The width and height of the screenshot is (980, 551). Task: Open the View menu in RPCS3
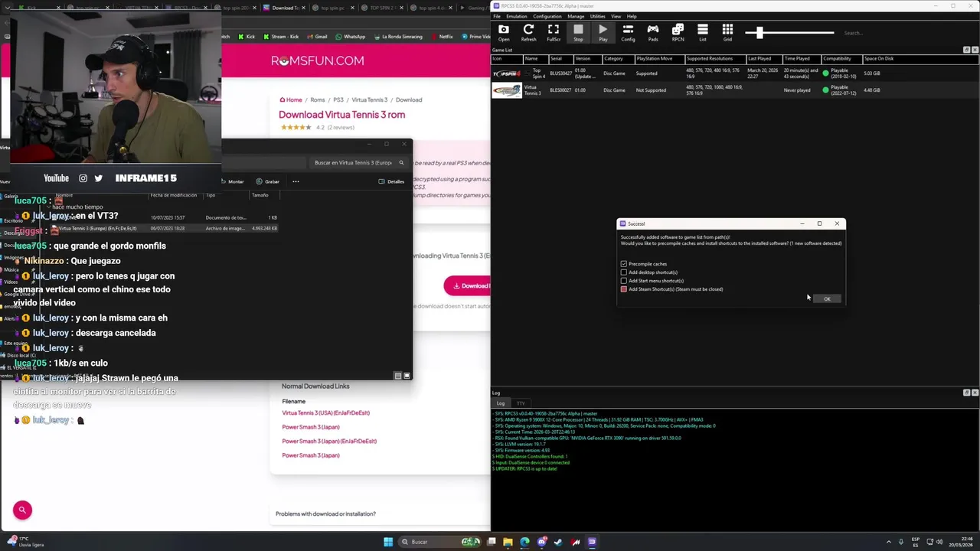[x=616, y=16]
